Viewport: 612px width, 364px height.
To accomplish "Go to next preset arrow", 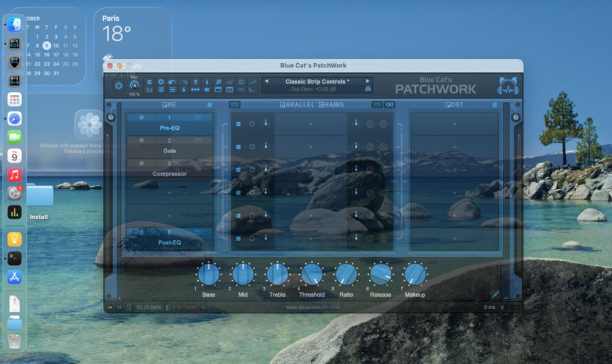I will coord(367,81).
